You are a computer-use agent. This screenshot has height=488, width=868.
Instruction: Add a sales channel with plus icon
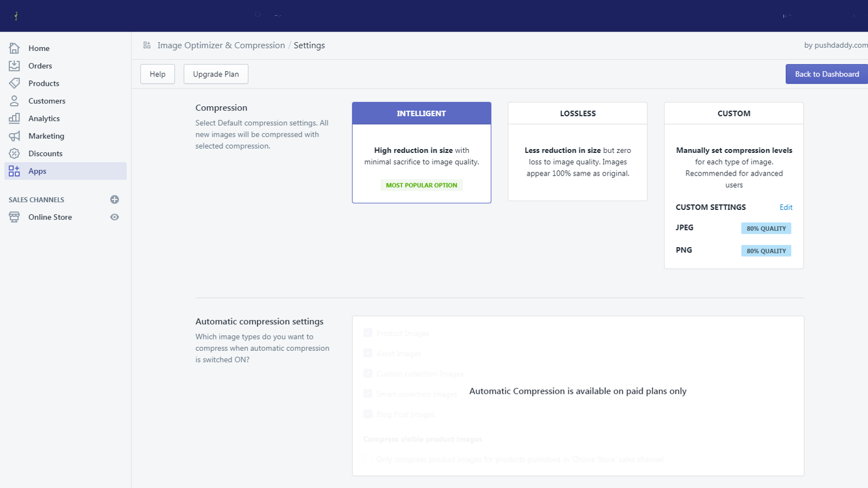114,200
